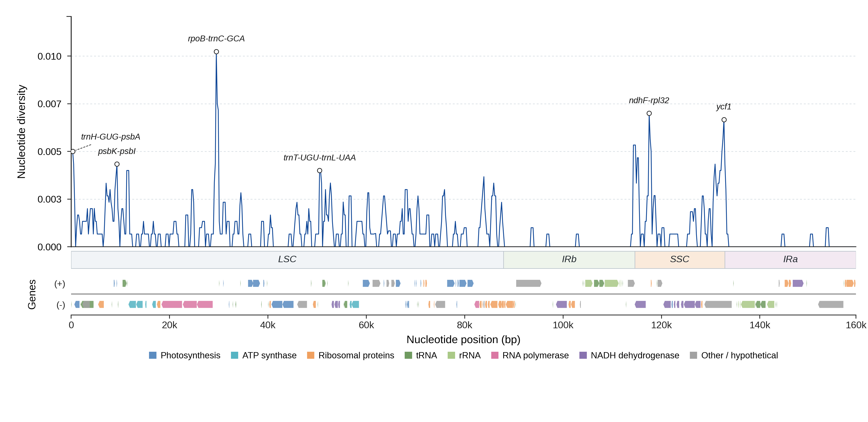Click the (+) strand label

[60, 284]
